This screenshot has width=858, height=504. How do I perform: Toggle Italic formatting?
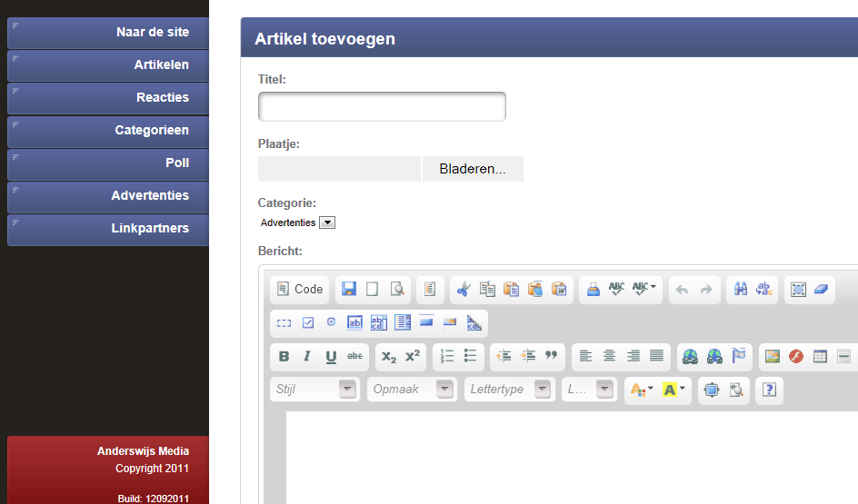click(307, 356)
